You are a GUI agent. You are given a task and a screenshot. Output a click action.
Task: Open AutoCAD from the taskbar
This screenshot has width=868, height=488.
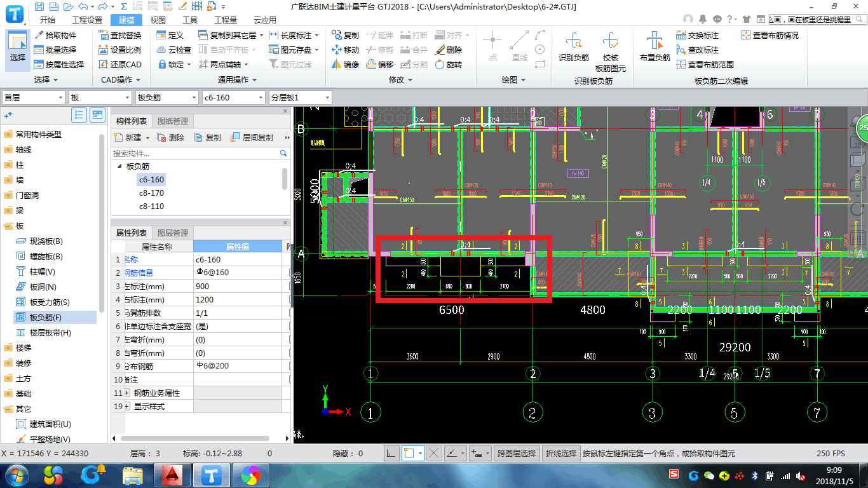(172, 475)
